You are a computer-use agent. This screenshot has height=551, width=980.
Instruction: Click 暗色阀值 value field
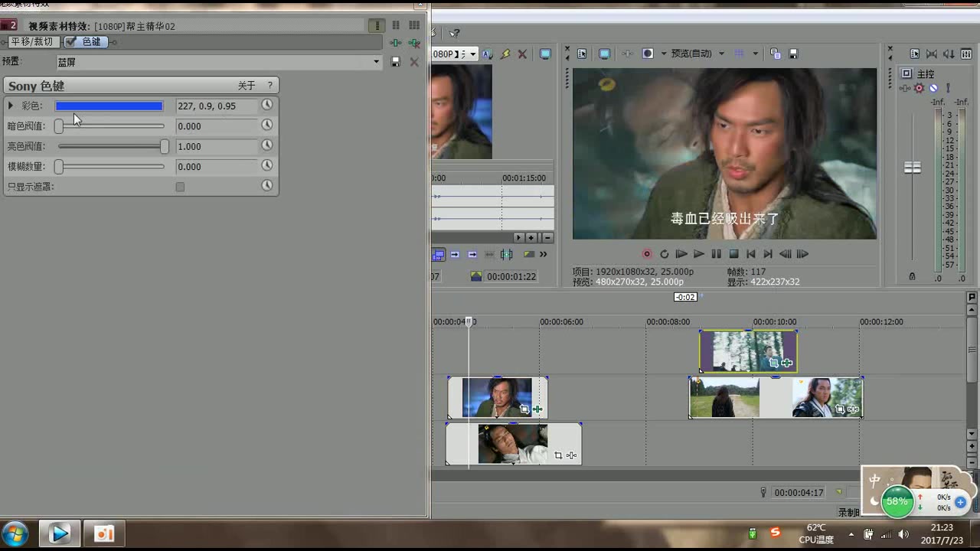217,126
